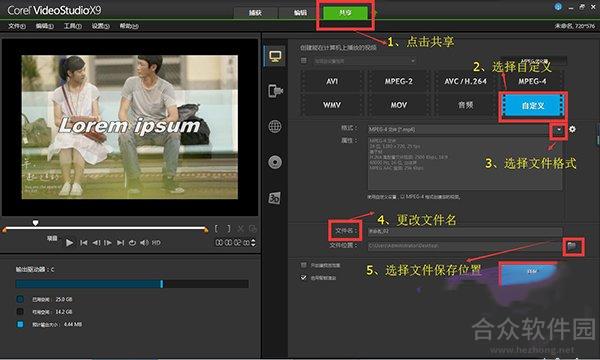
Task: Click the right orange trim marker
Action: tap(206, 230)
